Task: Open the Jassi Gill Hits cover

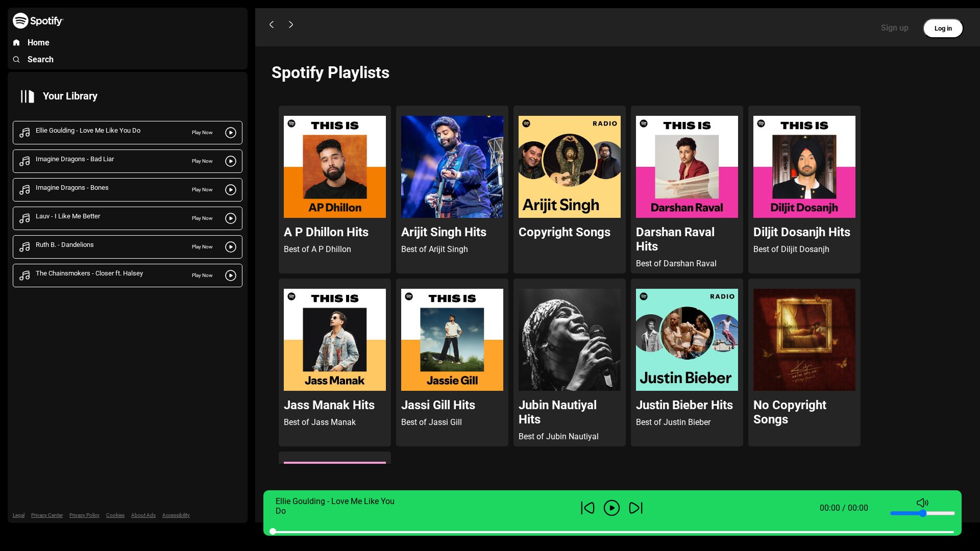Action: click(x=452, y=340)
